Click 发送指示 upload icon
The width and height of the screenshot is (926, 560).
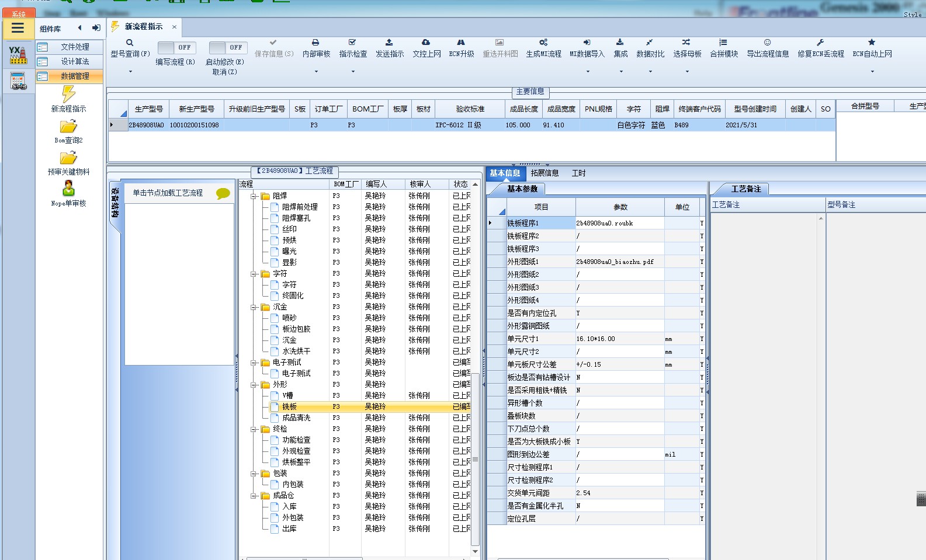[389, 43]
